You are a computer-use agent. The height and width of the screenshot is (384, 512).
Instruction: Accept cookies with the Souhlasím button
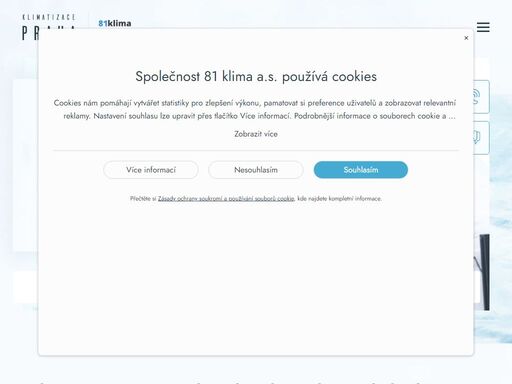tap(361, 170)
